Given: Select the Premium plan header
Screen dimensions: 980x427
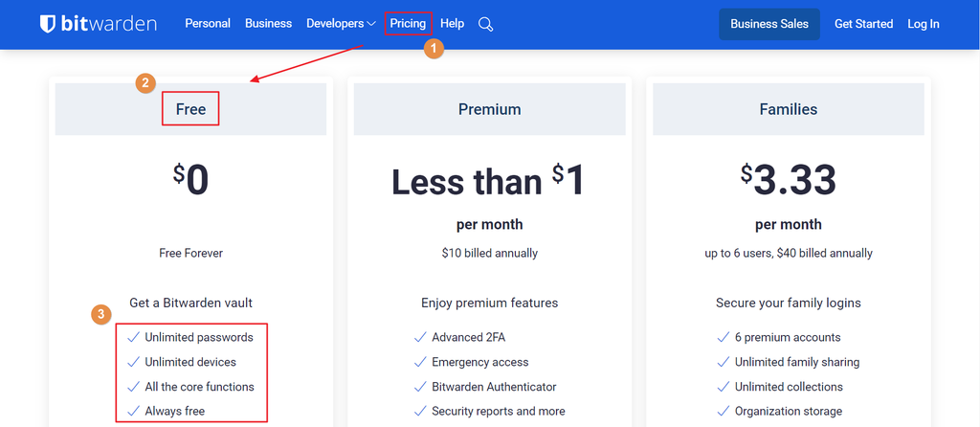Looking at the screenshot, I should (x=489, y=109).
